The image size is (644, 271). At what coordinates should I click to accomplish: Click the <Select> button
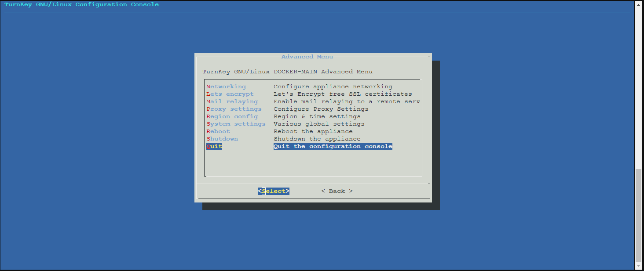click(x=274, y=191)
